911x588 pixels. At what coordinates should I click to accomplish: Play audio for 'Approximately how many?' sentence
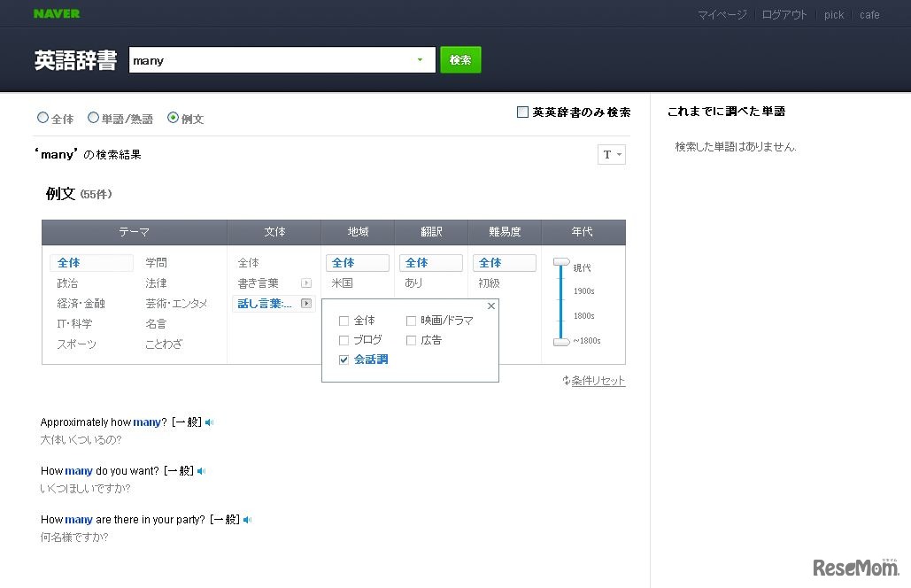[210, 423]
